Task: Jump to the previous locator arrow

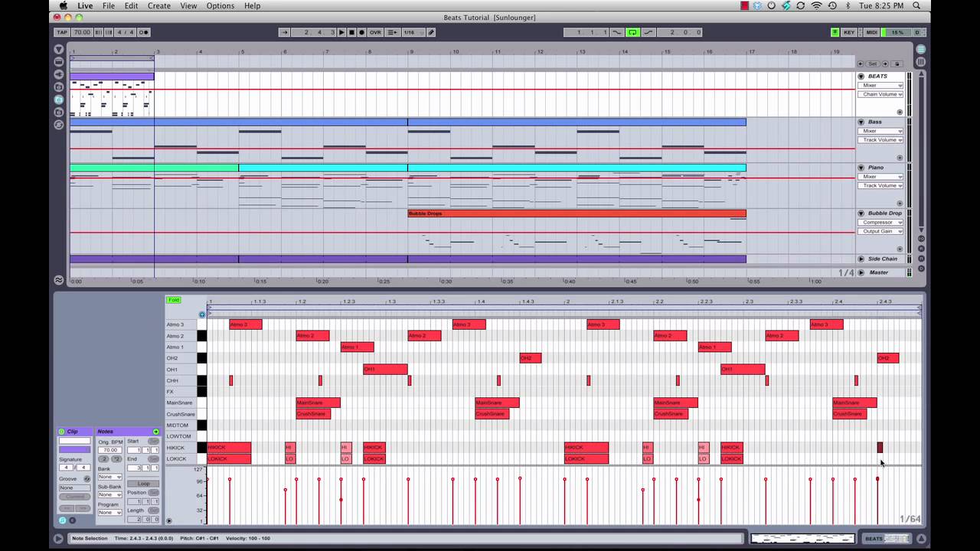Action: pyautogui.click(x=861, y=64)
